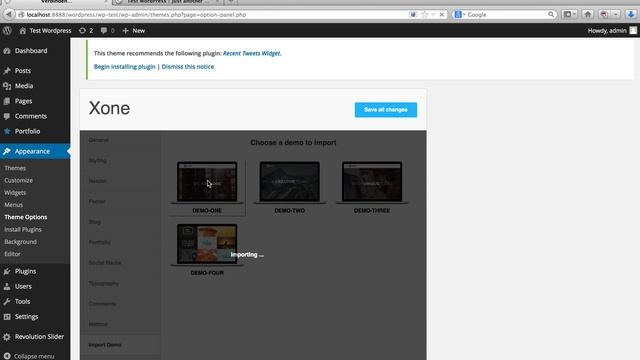Open Social Media options tab
This screenshot has width=640, height=360.
pyautogui.click(x=104, y=262)
